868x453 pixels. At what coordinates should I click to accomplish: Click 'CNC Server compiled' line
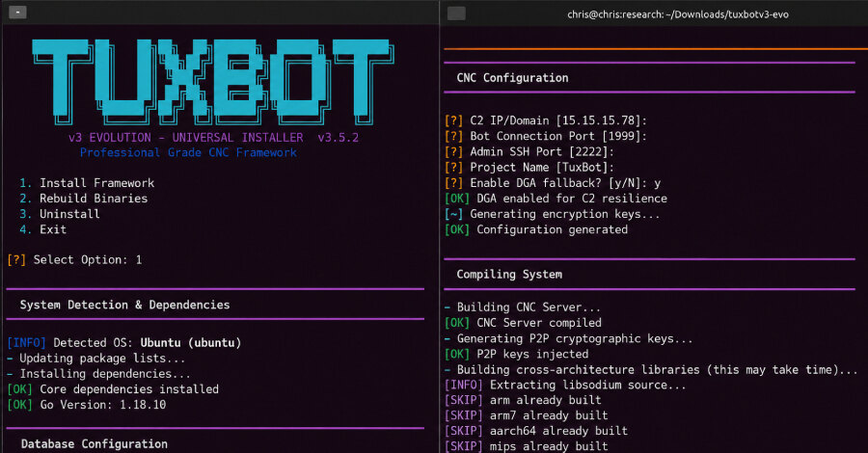(523, 323)
